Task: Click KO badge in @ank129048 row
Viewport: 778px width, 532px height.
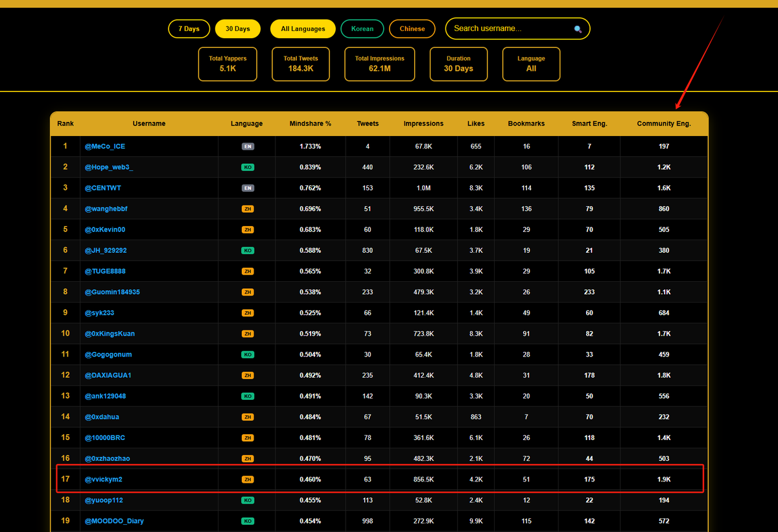Action: (x=247, y=396)
